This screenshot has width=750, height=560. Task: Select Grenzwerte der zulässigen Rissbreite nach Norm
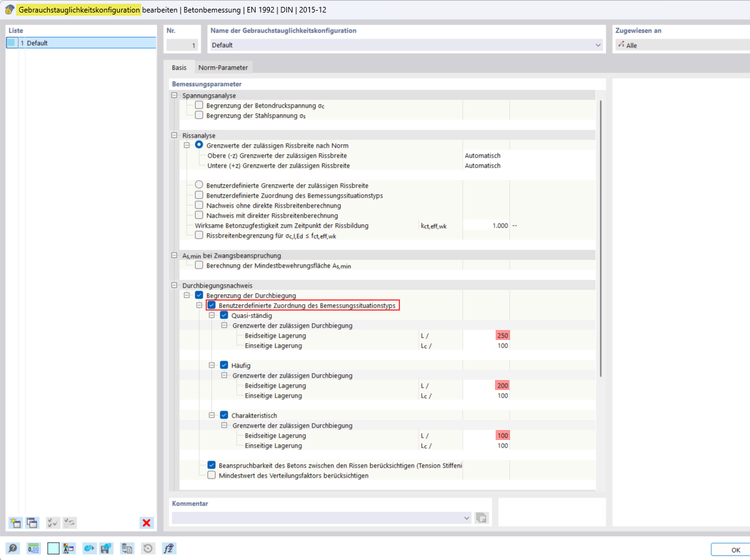point(199,145)
